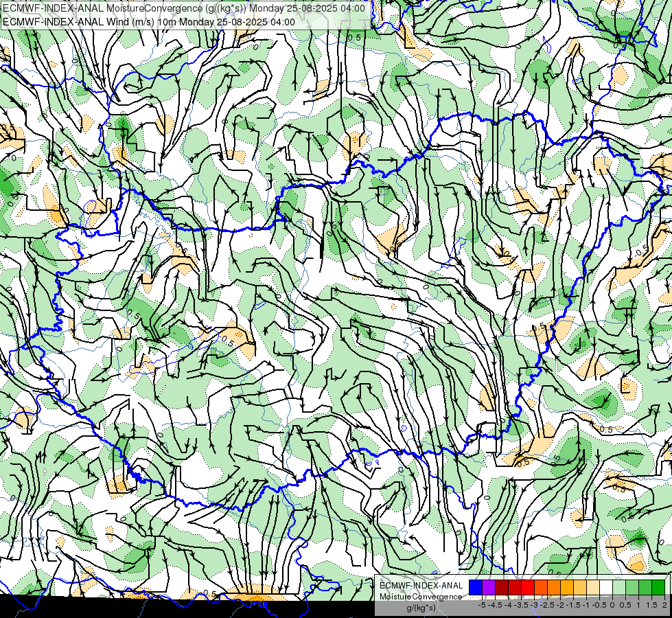This screenshot has height=618, width=672.
Task: Select the legend swatch between -3 and -2.5
Action: pyautogui.click(x=542, y=588)
